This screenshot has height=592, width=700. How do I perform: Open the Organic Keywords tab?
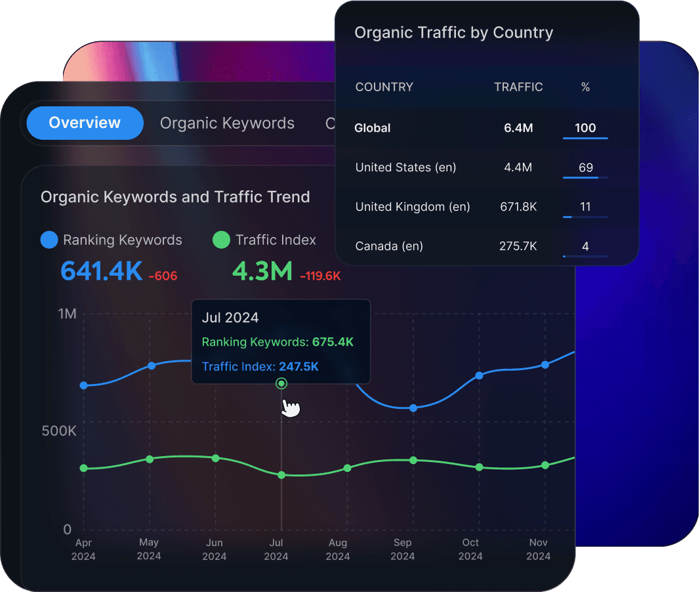click(227, 123)
